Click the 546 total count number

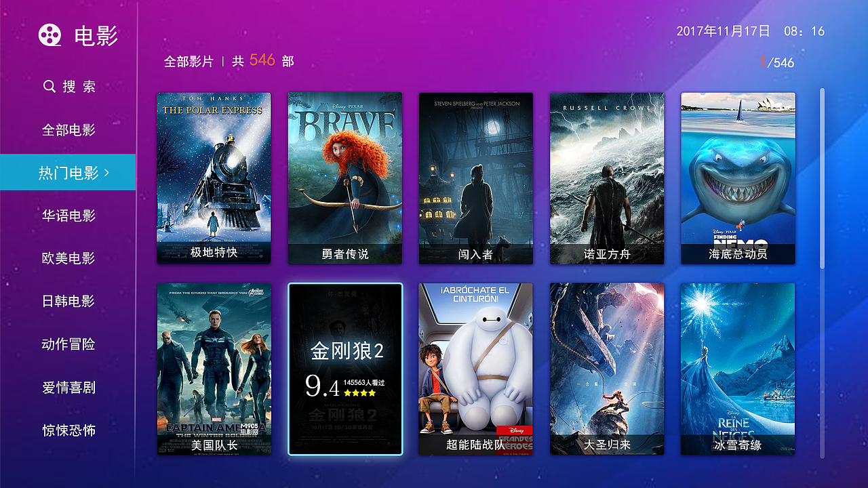pyautogui.click(x=262, y=60)
